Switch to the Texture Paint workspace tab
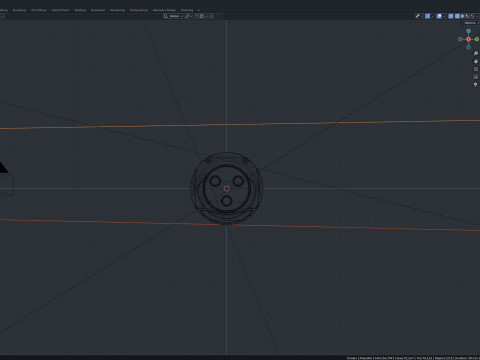Image resolution: width=480 pixels, height=360 pixels. pos(60,10)
